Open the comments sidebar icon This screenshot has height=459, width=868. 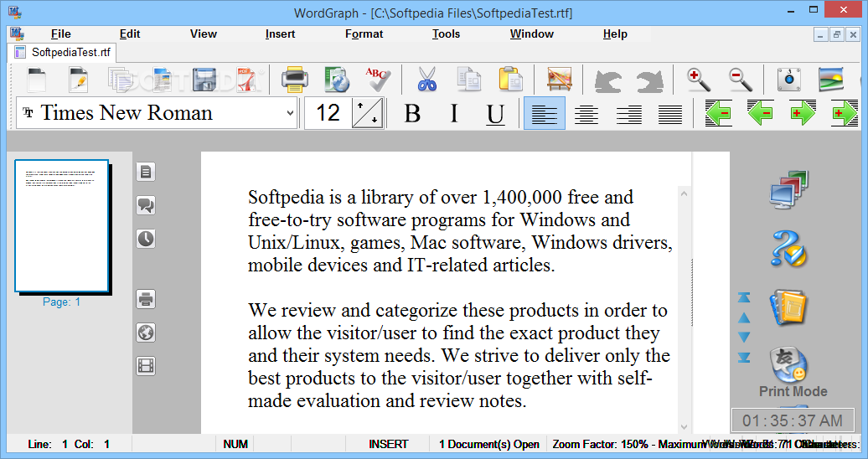(146, 205)
